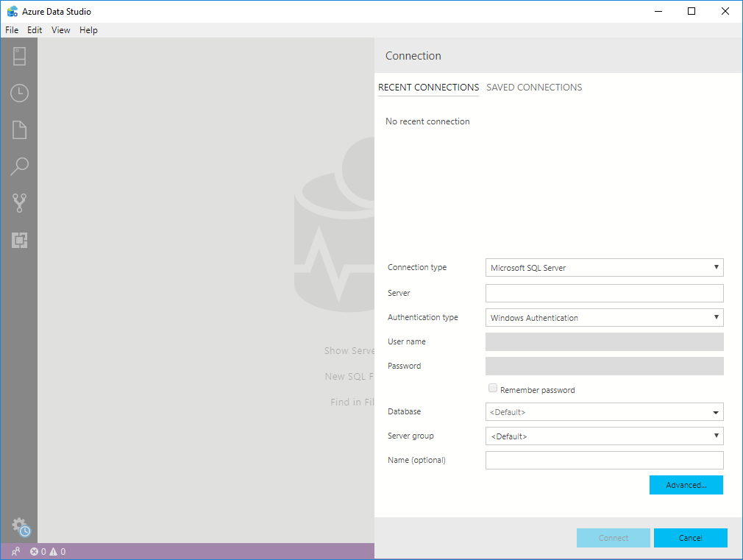Minimize the Azure Data Studio window
This screenshot has width=743, height=560.
point(658,11)
